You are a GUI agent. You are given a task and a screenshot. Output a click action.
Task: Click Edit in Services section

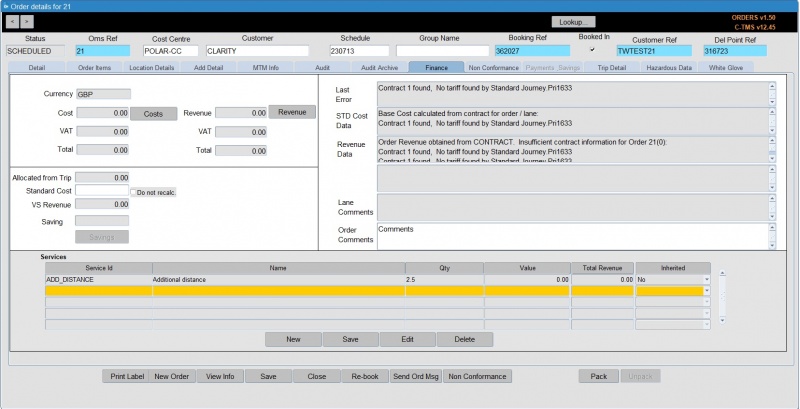pos(408,340)
